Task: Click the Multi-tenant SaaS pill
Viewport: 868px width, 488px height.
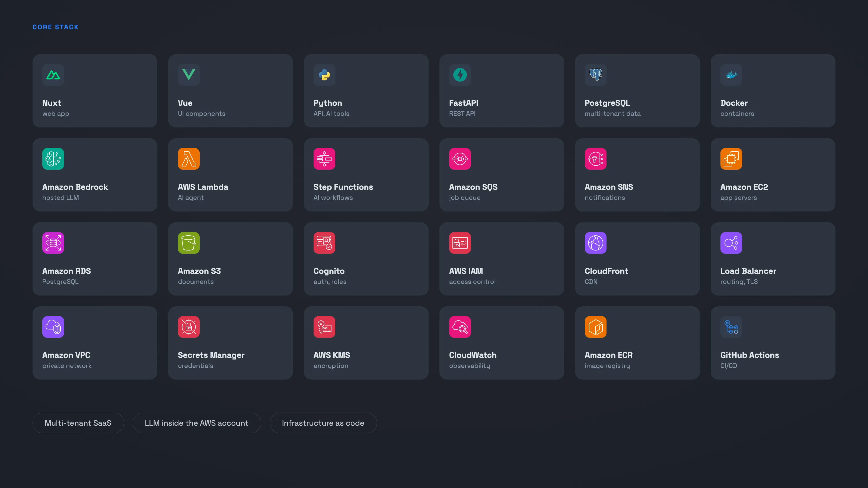Action: pyautogui.click(x=78, y=423)
